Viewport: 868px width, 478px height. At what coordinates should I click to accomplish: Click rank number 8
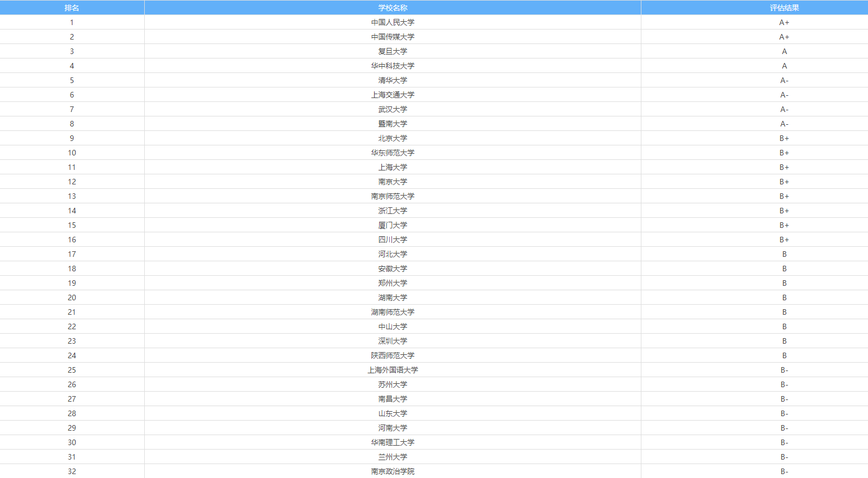point(72,124)
